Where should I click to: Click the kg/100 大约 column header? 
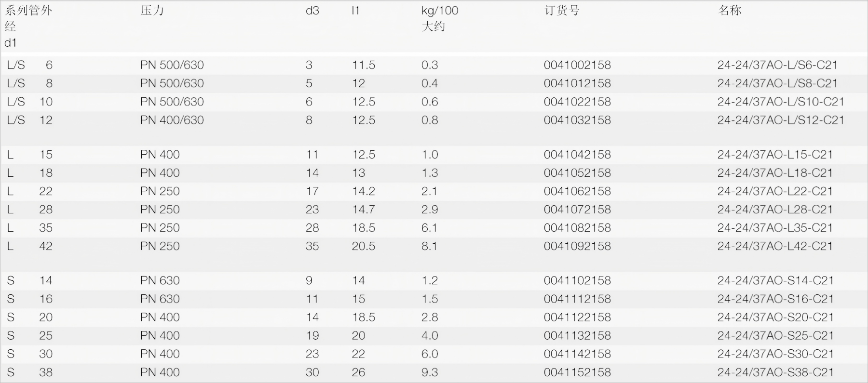pos(439,18)
